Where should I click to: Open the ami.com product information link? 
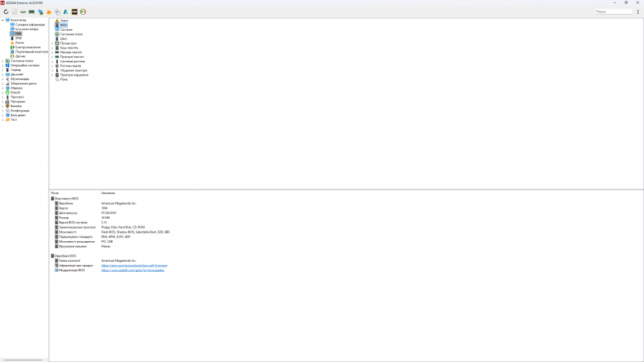tap(133, 265)
